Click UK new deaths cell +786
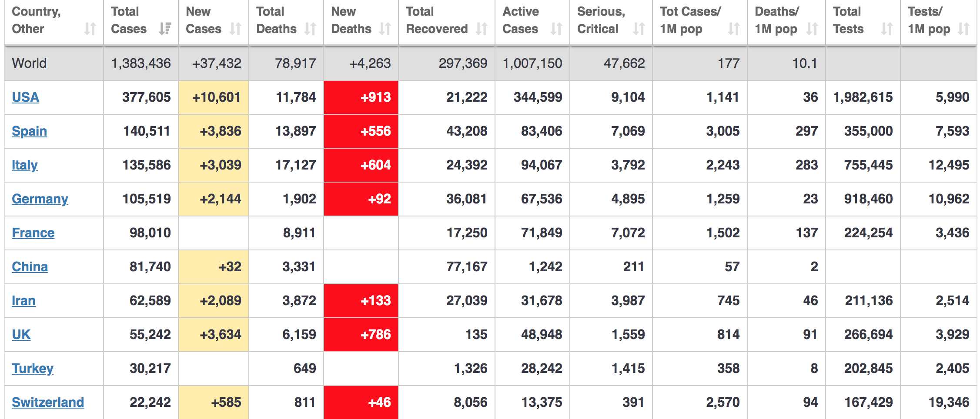The height and width of the screenshot is (419, 980). tap(361, 334)
